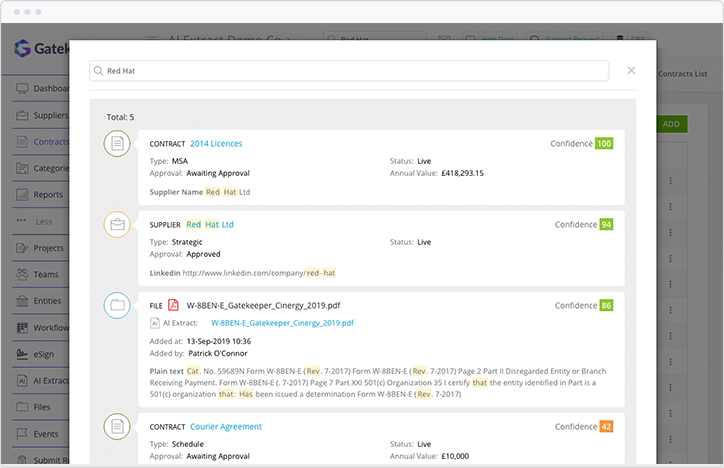Click the AI Extract icon under the file result
Image resolution: width=724 pixels, height=468 pixels.
click(x=155, y=323)
